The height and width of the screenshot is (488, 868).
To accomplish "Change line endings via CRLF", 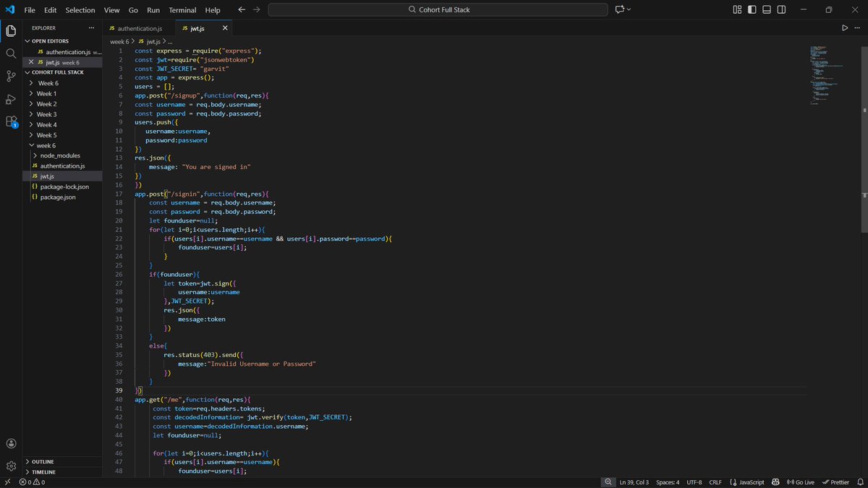I will [715, 482].
